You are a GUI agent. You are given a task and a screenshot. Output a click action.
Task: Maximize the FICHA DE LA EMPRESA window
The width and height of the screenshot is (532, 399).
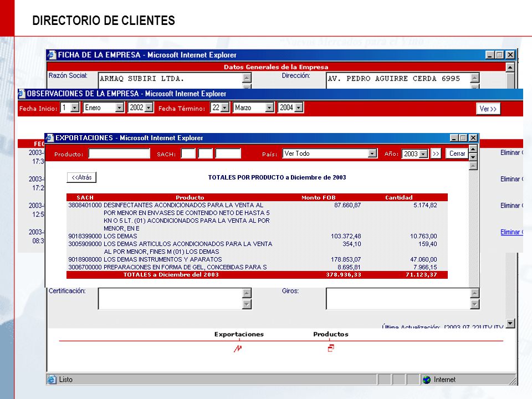[x=500, y=55]
